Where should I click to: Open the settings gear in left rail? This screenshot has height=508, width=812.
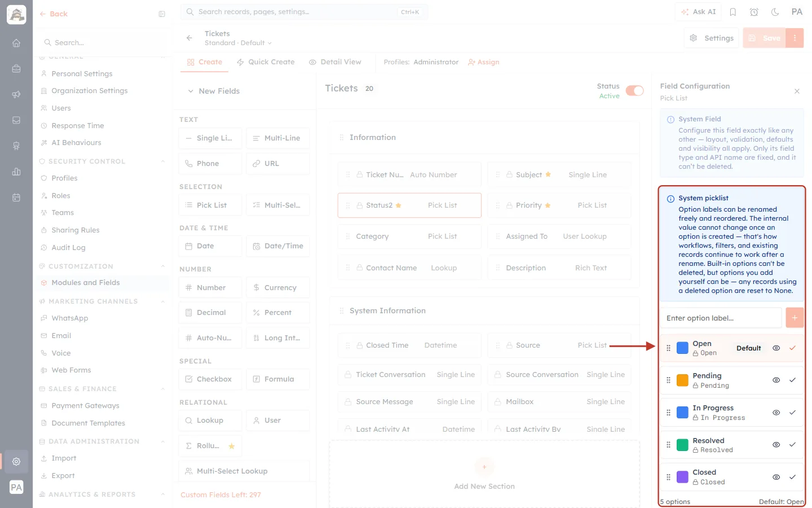[x=16, y=462]
